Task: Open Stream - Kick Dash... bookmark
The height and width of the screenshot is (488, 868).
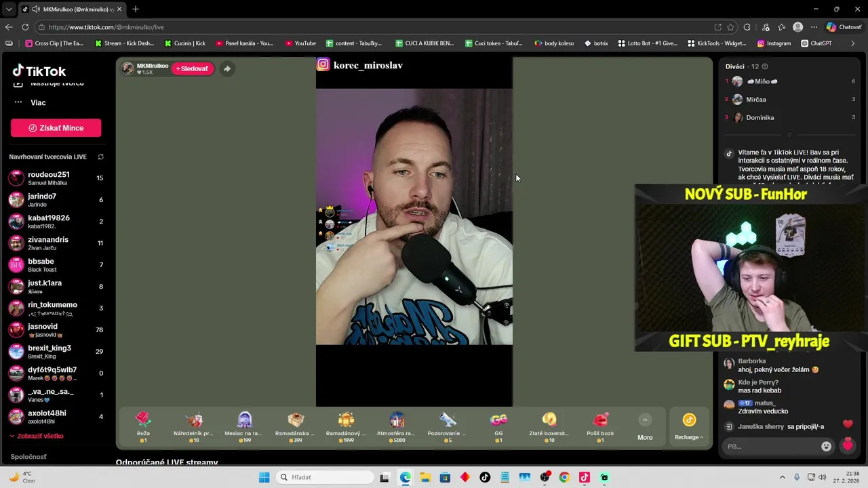Action: [124, 43]
